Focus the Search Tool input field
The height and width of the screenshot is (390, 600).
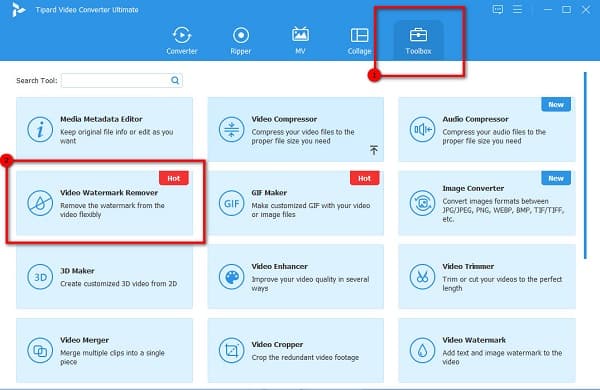pos(122,80)
